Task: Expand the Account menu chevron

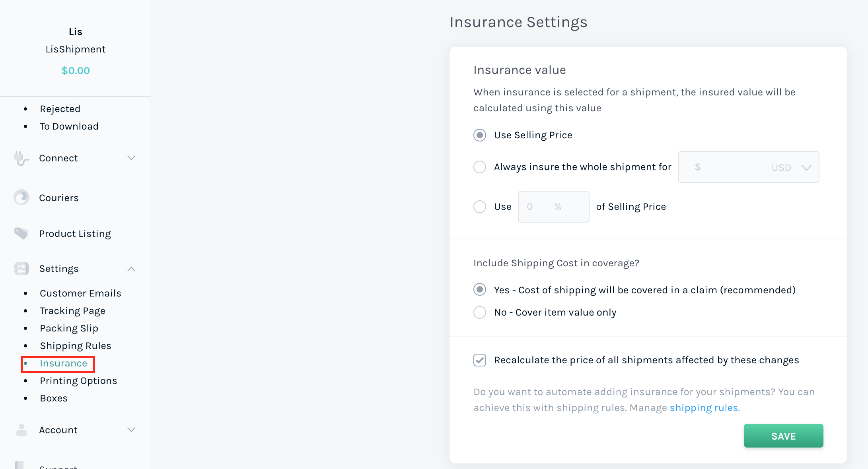Action: (x=131, y=430)
